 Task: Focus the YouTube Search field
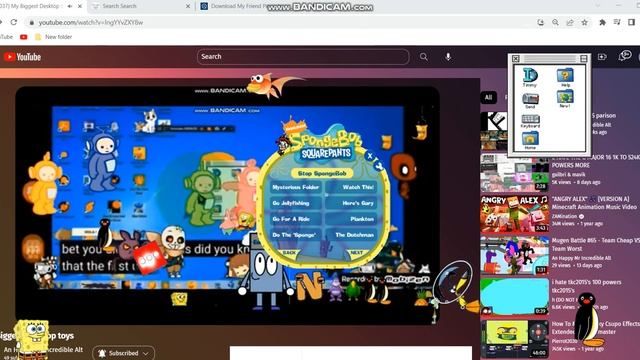(303, 57)
